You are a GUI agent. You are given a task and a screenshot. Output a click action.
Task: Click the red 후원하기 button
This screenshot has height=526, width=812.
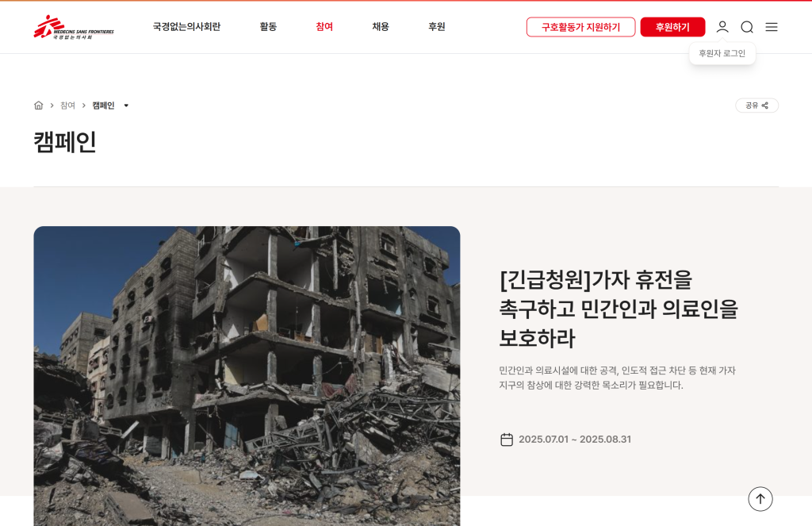[x=672, y=27]
